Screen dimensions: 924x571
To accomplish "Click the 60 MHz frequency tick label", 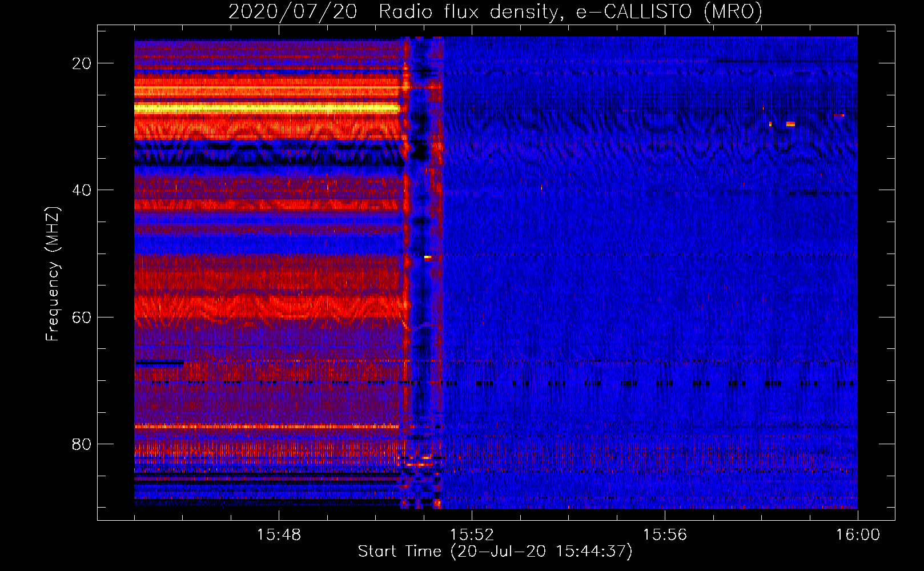I will click(x=82, y=317).
